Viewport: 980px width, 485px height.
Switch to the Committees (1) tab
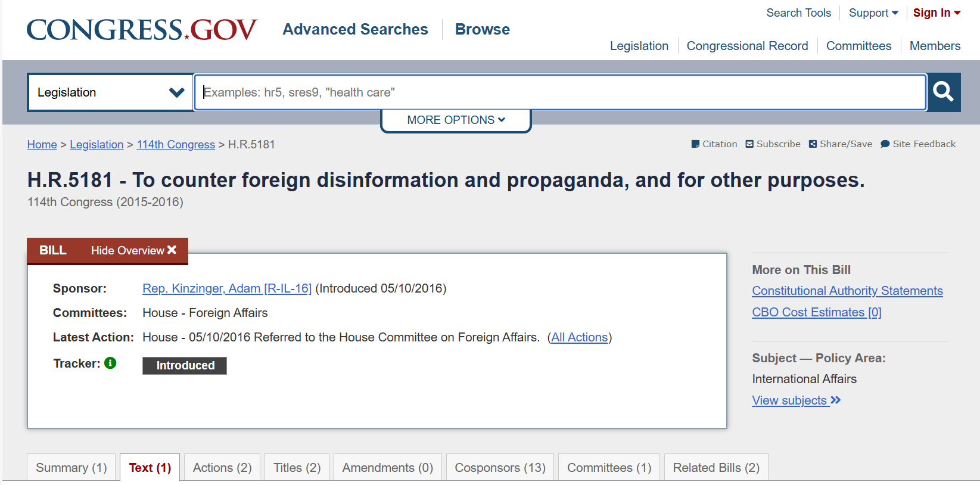click(609, 468)
